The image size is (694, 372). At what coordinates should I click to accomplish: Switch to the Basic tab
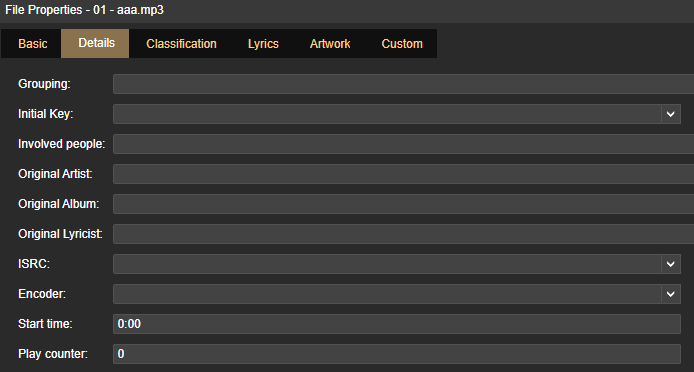pos(32,44)
